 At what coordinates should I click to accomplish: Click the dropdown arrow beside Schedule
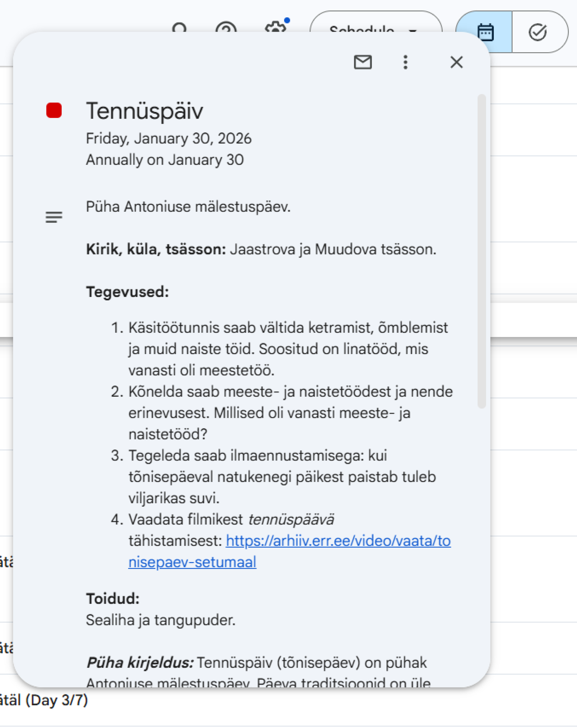click(412, 30)
